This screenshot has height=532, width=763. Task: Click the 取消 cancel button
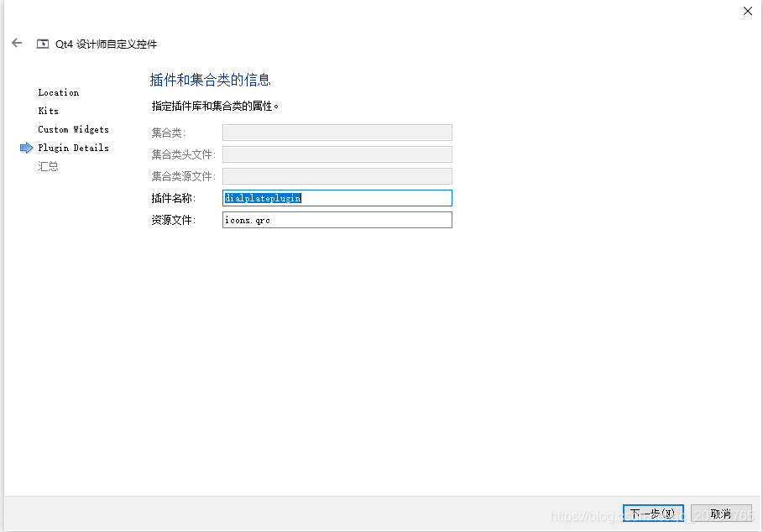(721, 514)
